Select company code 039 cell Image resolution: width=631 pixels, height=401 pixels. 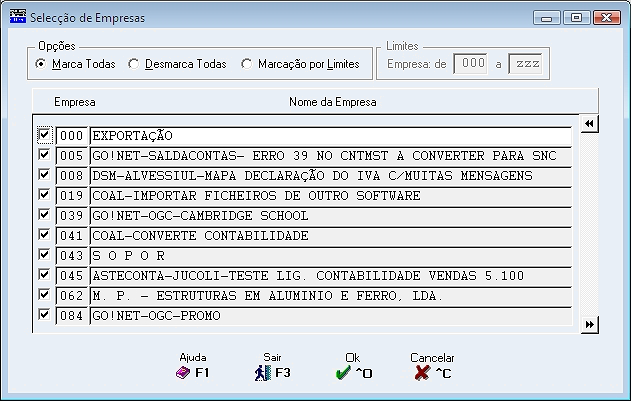(x=72, y=216)
